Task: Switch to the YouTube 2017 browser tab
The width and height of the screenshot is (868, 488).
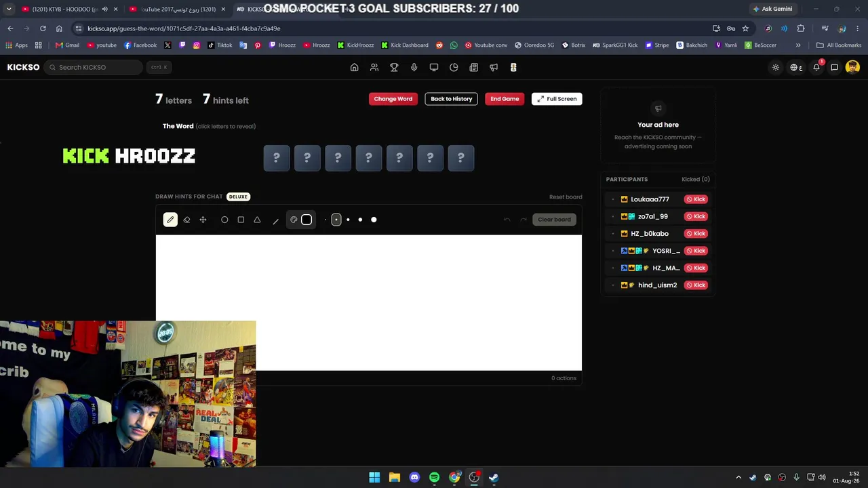Action: coord(178,9)
